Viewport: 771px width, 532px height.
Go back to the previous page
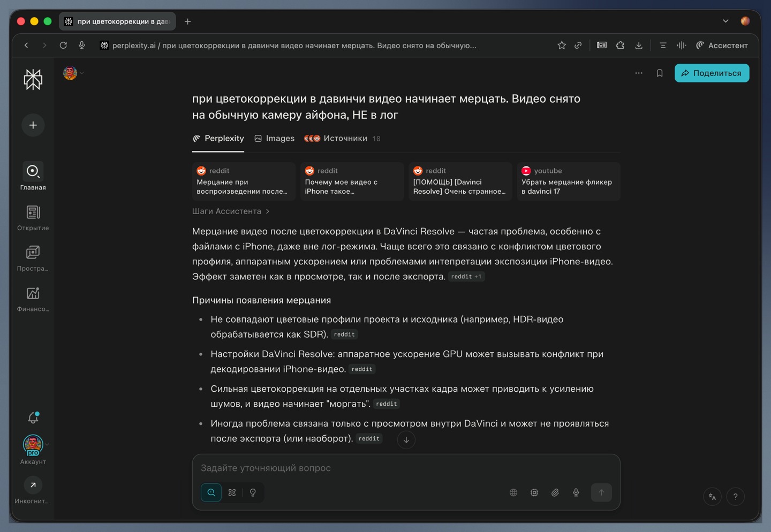26,45
